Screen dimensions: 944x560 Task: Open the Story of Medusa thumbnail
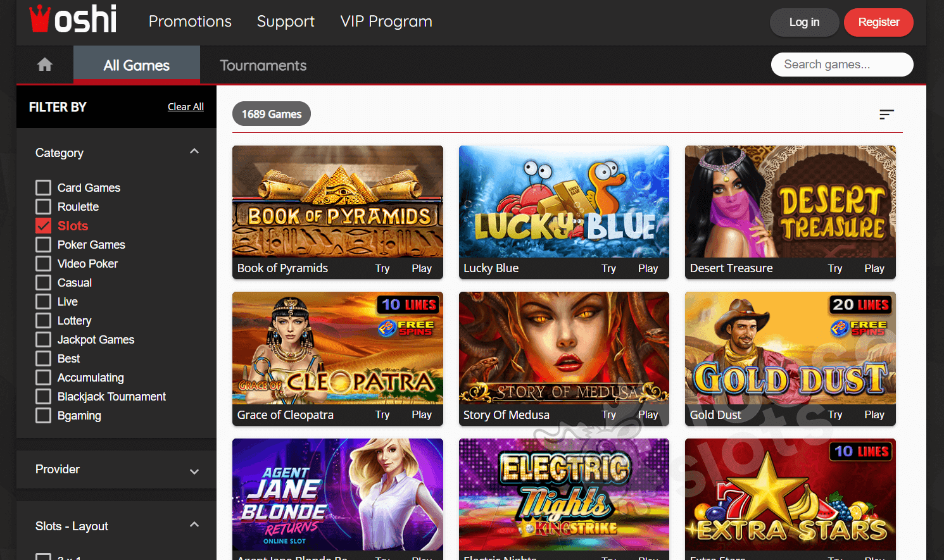[x=564, y=348]
